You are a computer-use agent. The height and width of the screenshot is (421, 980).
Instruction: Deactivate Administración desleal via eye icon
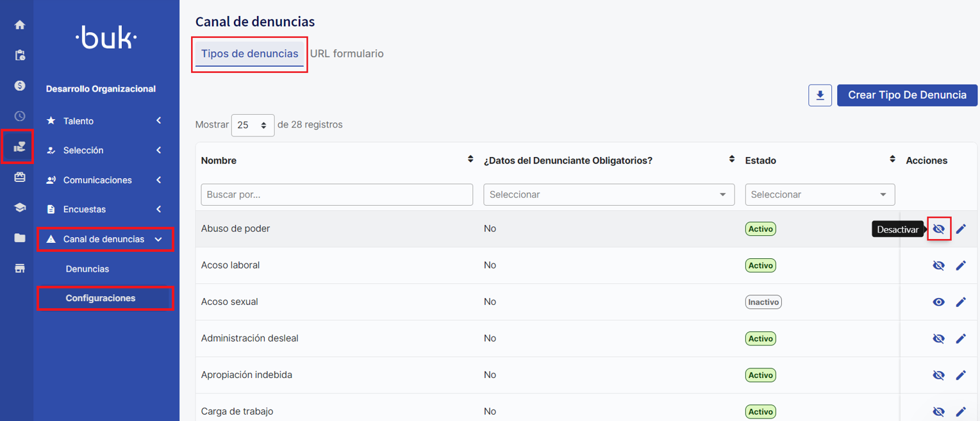(938, 338)
